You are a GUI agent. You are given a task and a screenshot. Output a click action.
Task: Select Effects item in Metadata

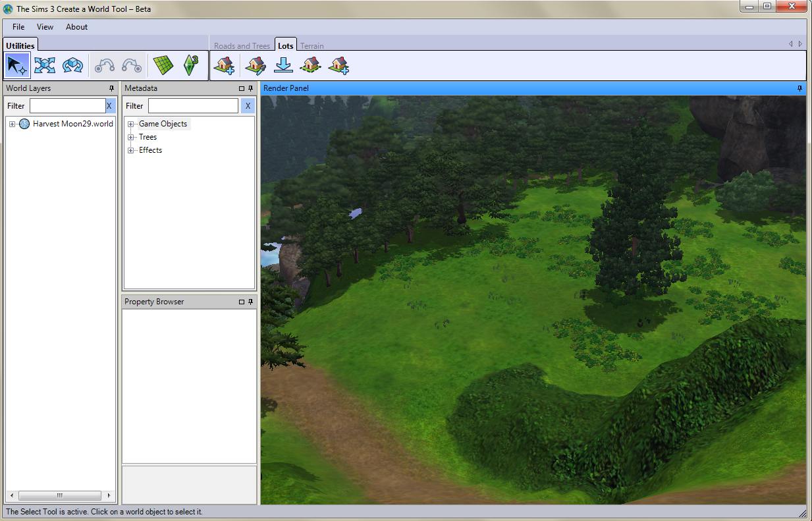(150, 150)
